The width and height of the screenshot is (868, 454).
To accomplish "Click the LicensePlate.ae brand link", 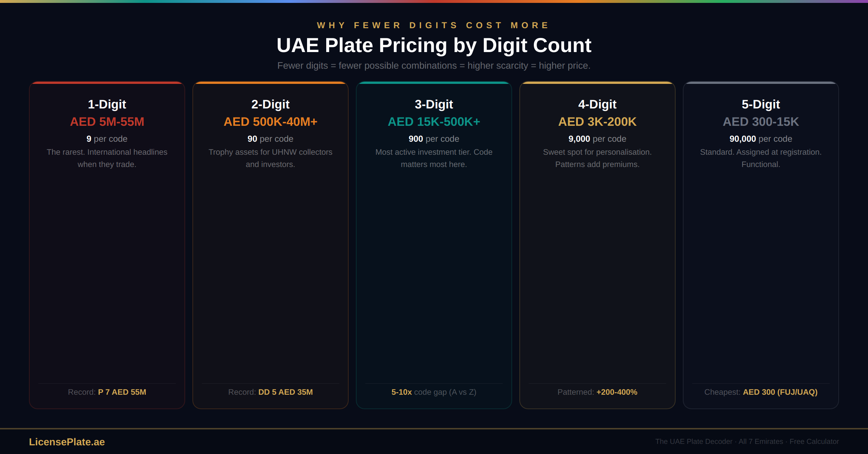I will tap(67, 442).
